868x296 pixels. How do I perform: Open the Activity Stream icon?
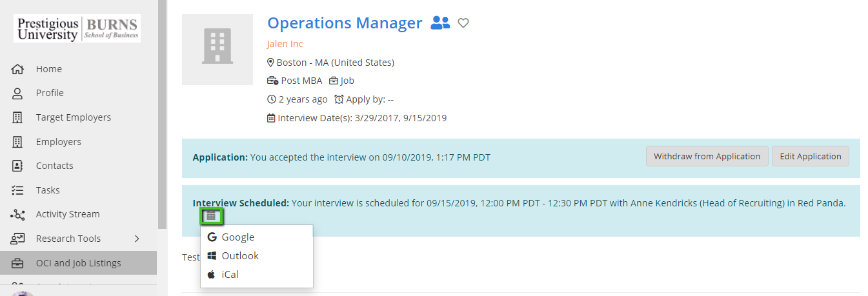[x=17, y=214]
